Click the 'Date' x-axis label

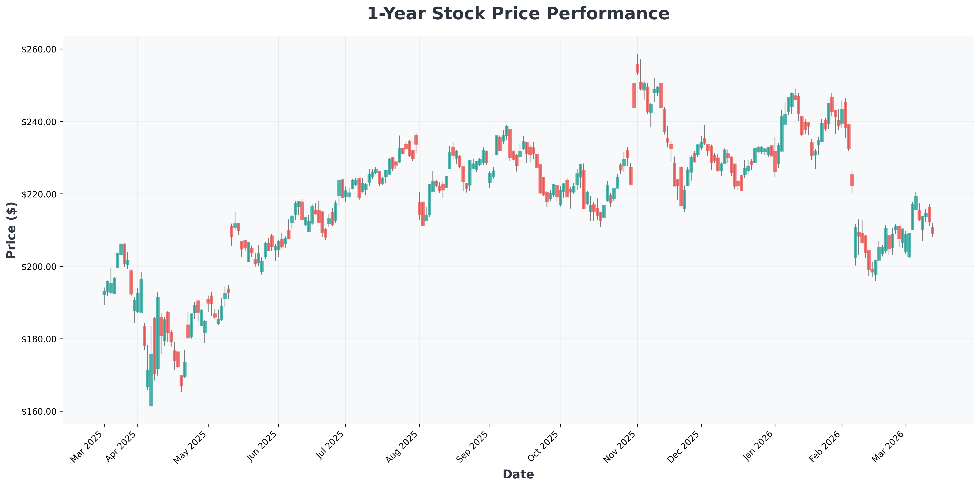tap(518, 474)
